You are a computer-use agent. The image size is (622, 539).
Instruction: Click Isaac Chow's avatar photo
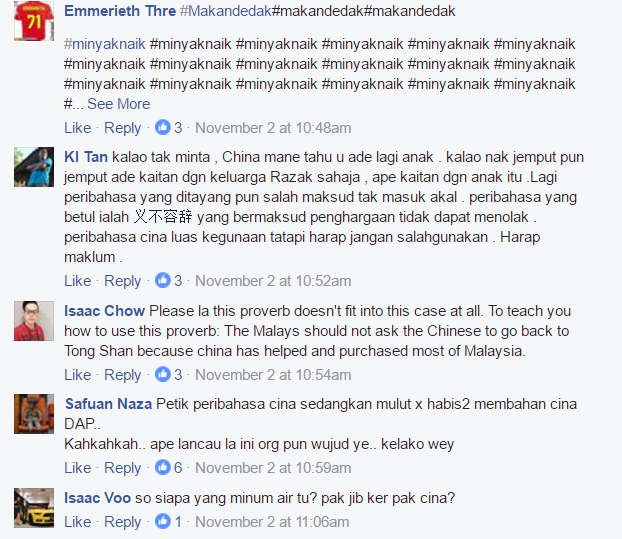(x=34, y=320)
